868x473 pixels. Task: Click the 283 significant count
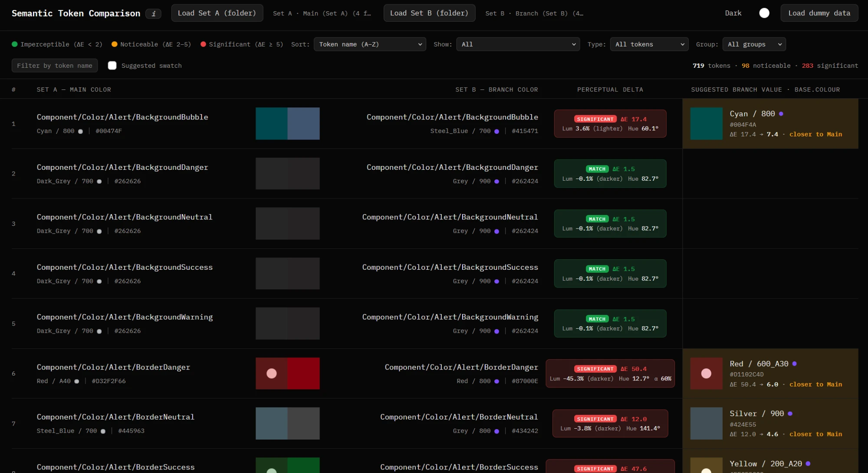pyautogui.click(x=830, y=66)
